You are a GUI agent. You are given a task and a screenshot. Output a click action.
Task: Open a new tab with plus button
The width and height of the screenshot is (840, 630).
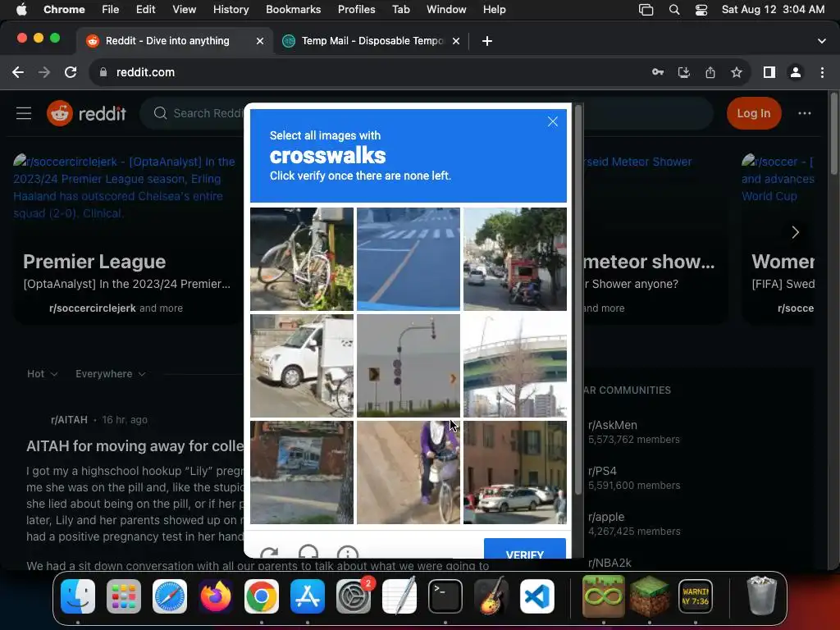[486, 41]
